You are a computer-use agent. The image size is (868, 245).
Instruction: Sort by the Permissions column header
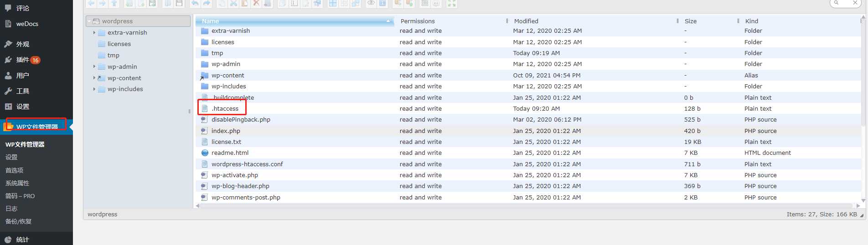pos(418,21)
